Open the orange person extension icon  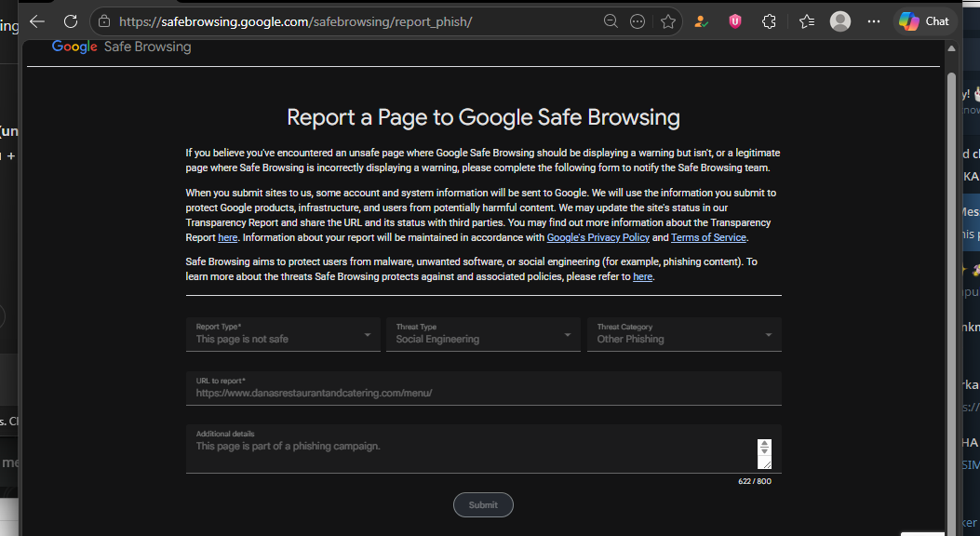[701, 21]
